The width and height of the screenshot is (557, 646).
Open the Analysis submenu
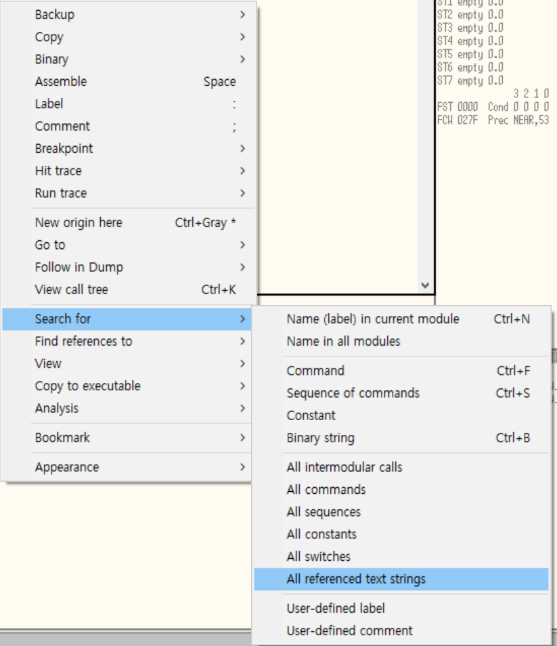[x=127, y=408]
